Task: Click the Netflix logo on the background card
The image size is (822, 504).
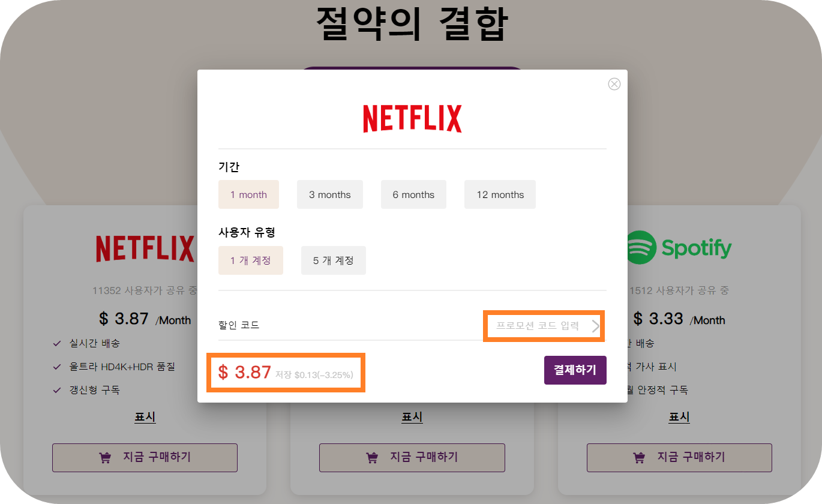Action: [x=145, y=248]
